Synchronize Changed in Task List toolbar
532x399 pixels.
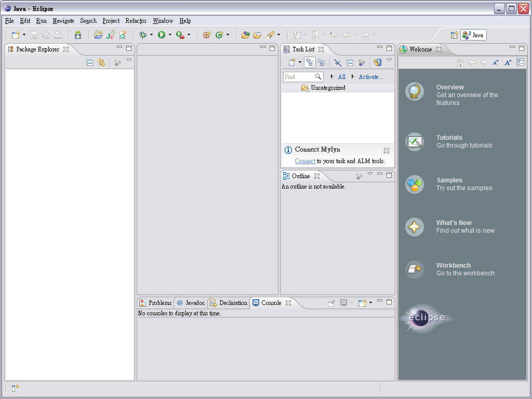pos(377,62)
